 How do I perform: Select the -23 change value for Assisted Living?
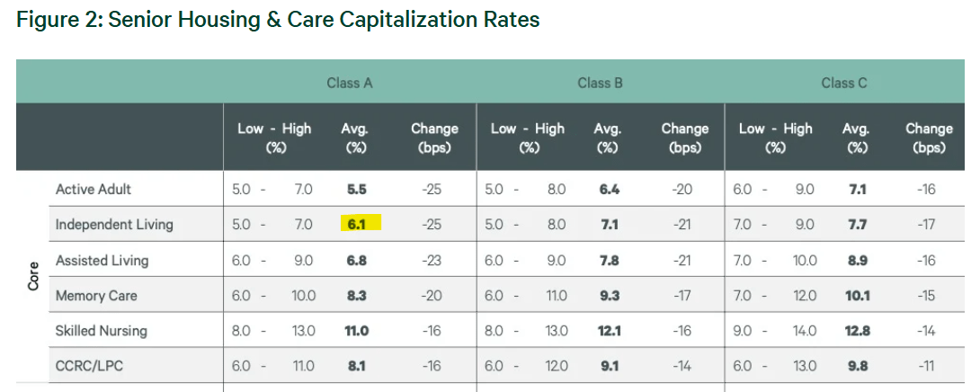point(431,260)
